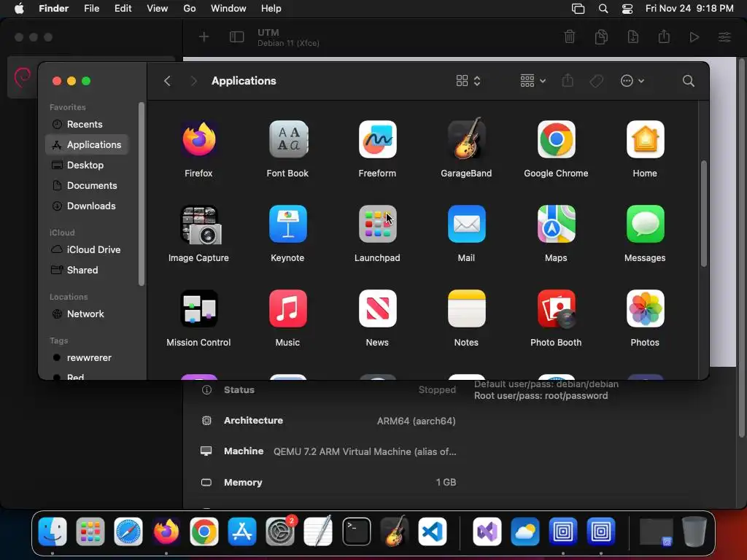Click the date and time in menu bar
The image size is (747, 560).
click(x=689, y=9)
